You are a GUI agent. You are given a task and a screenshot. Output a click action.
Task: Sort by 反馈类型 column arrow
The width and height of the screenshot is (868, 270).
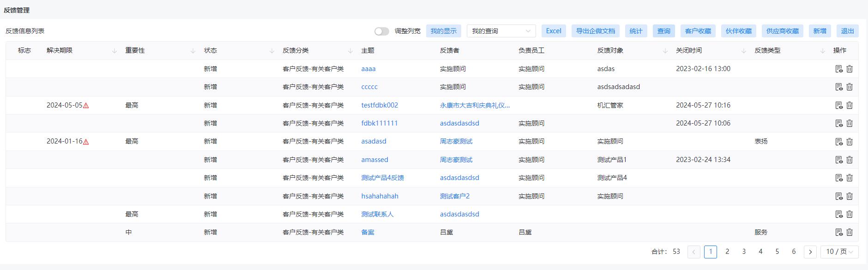point(823,51)
